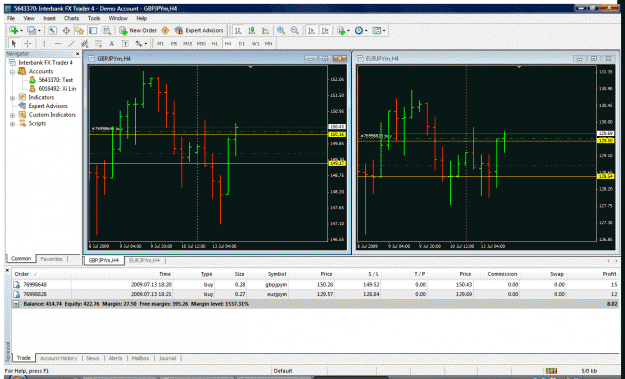Open the Charts menu

tap(71, 18)
